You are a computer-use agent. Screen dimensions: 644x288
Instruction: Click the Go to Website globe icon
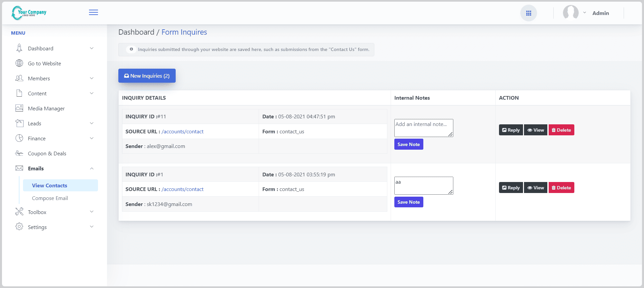click(19, 63)
